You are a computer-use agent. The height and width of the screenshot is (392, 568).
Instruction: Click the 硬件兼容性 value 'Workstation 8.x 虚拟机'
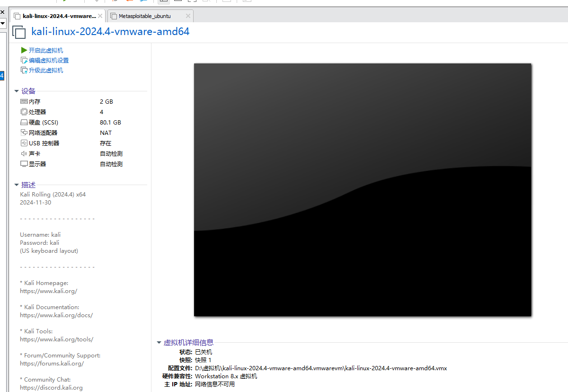pyautogui.click(x=226, y=376)
